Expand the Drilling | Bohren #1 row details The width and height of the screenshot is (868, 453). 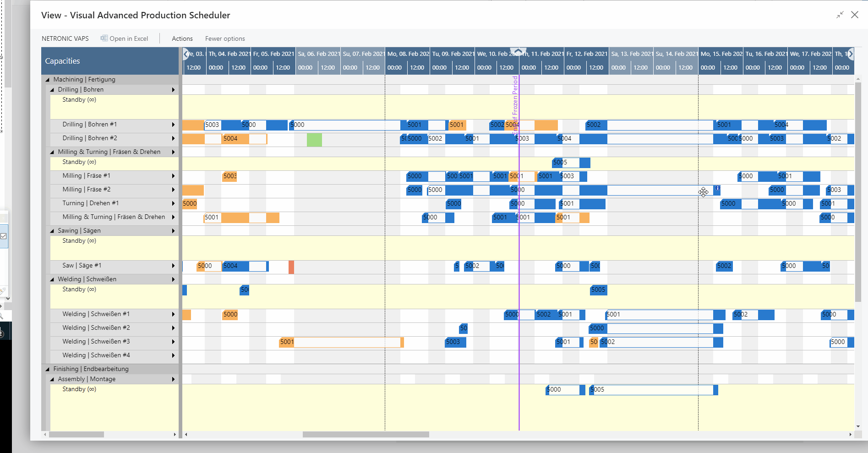pos(173,124)
